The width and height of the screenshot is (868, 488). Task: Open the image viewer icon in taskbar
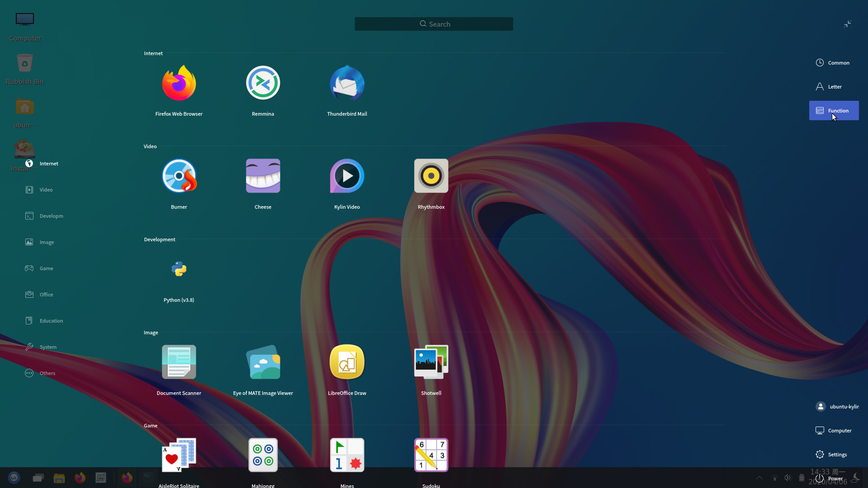click(x=101, y=478)
